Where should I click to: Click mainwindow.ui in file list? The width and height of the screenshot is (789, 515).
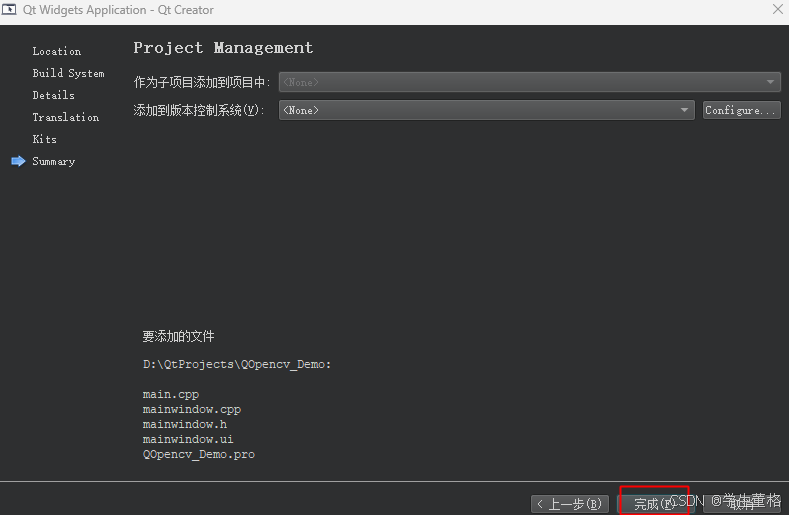[x=188, y=439]
